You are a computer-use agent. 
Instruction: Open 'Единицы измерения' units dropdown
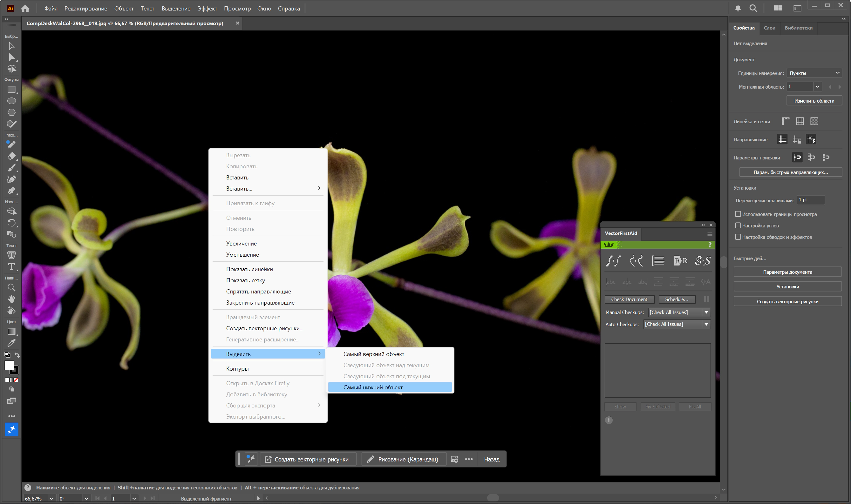click(814, 73)
